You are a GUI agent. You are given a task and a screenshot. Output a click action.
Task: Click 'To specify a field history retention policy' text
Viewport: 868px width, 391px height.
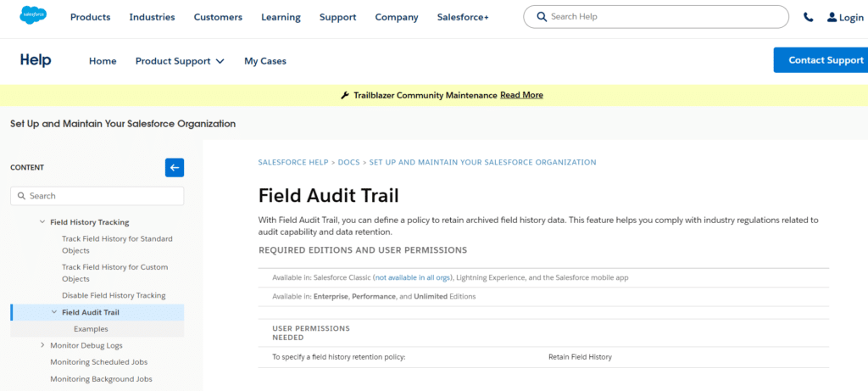point(339,357)
